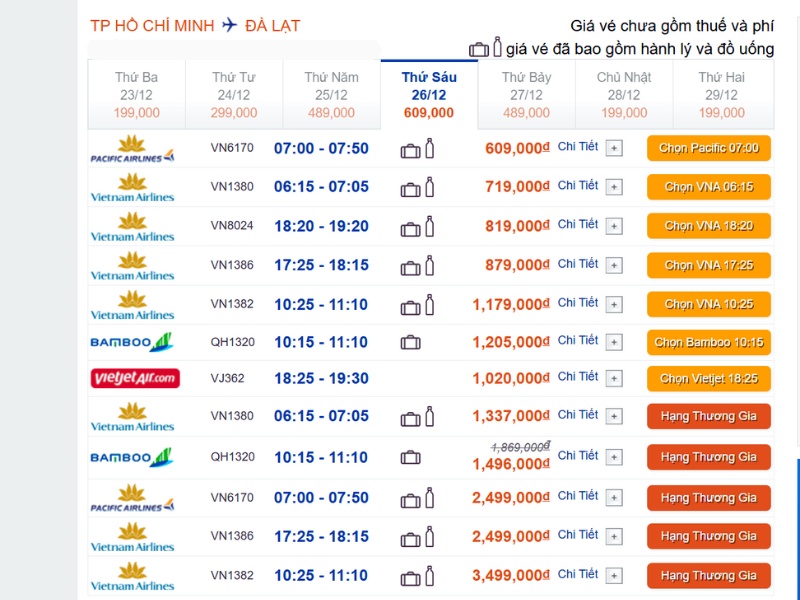800x600 pixels.
Task: Select the Pacific Airlines logo on VN6170
Action: [x=135, y=150]
